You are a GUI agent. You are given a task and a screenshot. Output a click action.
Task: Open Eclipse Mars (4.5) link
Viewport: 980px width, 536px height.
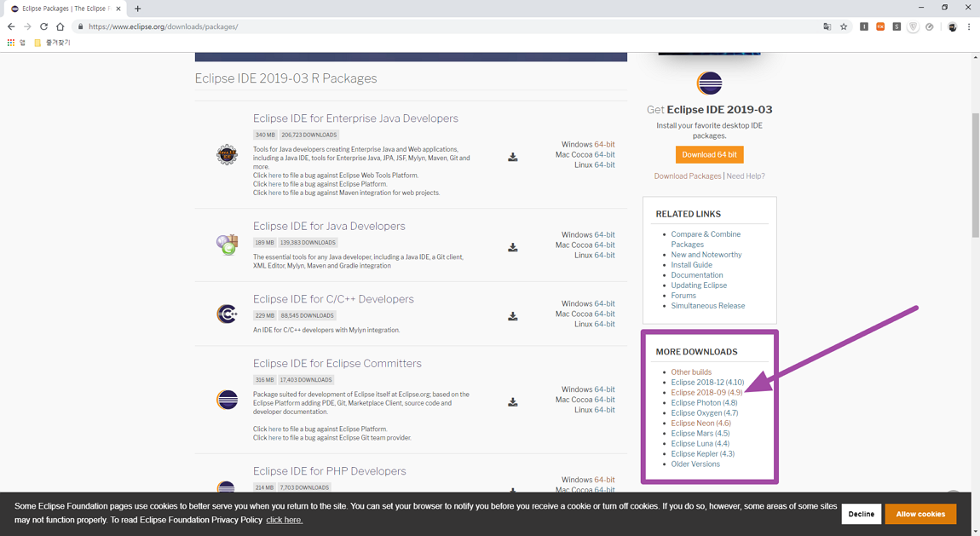click(x=700, y=434)
